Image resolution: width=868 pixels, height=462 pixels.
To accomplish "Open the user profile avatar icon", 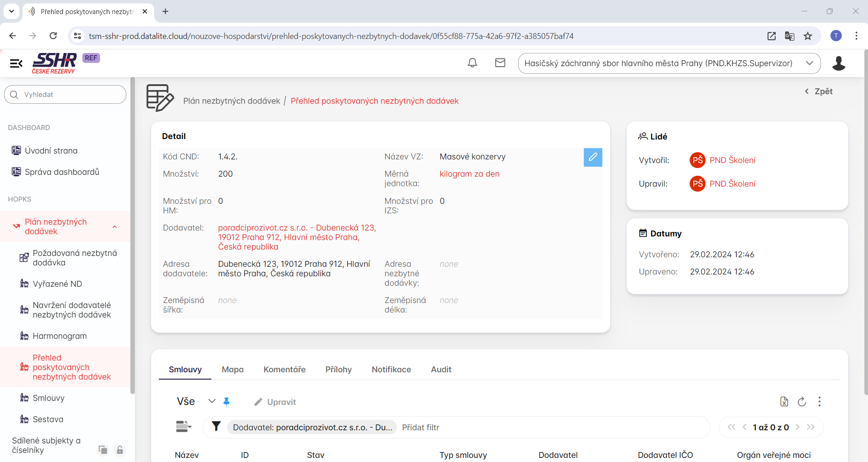I will (x=838, y=63).
